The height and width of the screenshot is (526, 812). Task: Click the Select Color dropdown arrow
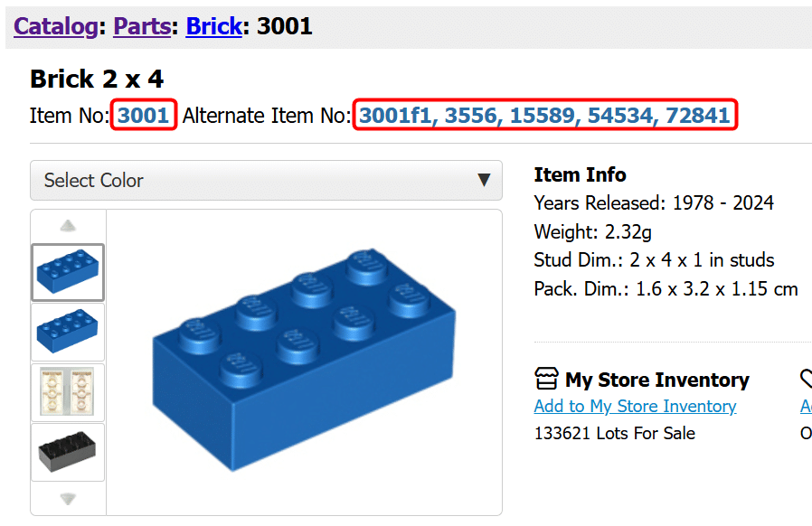(x=484, y=180)
